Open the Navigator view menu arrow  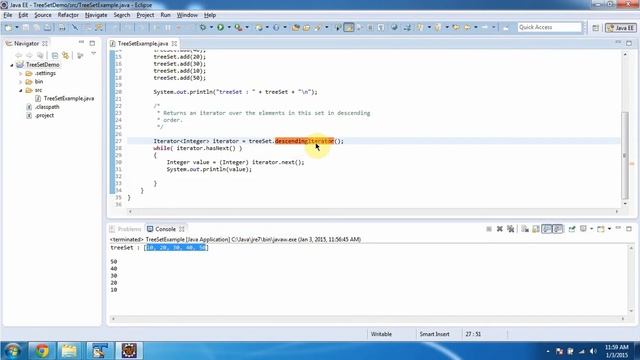[93, 54]
